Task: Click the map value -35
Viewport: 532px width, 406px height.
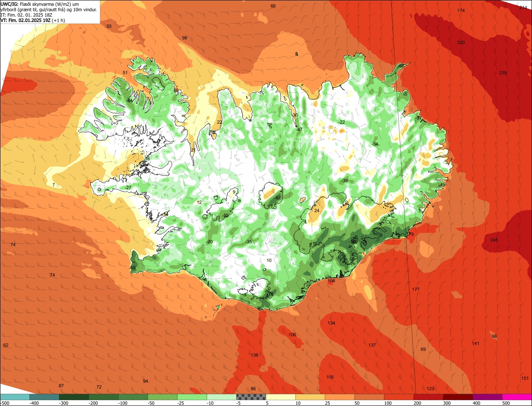Action: (249, 242)
